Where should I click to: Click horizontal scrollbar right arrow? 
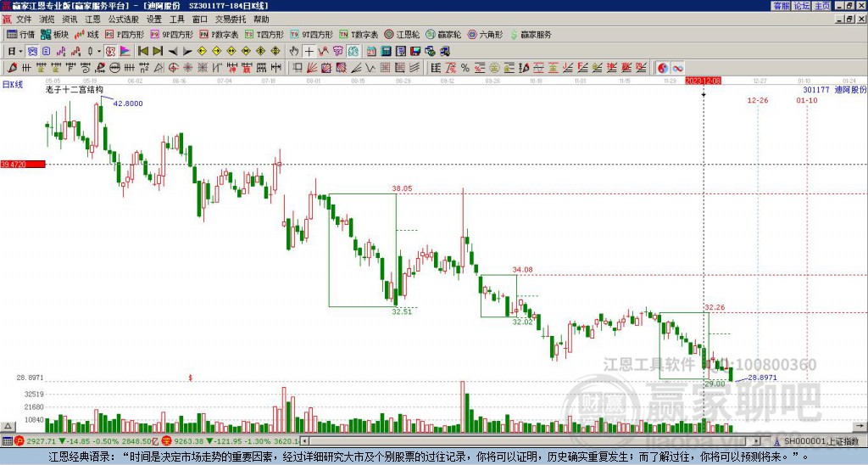click(x=756, y=441)
